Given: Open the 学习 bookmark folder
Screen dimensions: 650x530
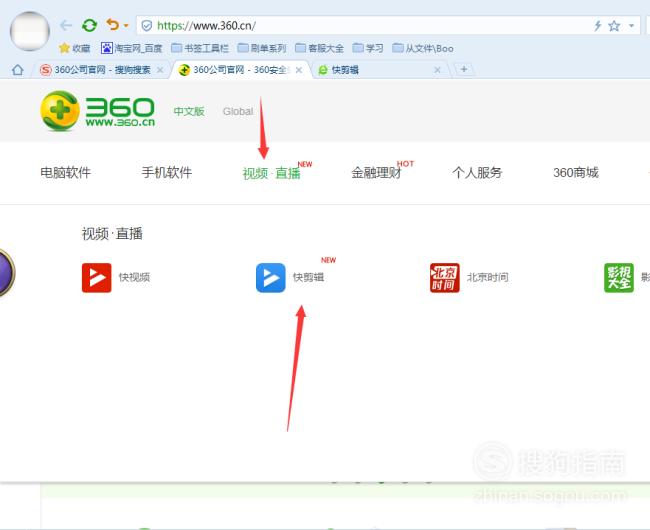Looking at the screenshot, I should tap(368, 48).
